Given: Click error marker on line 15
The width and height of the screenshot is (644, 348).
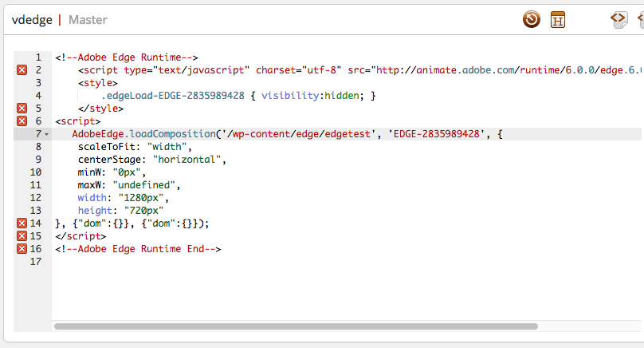Looking at the screenshot, I should coord(22,235).
